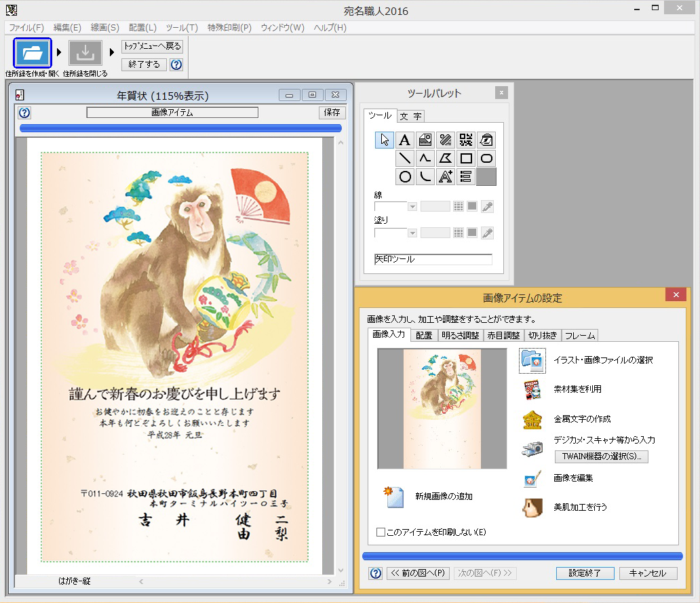Viewport: 700px width, 603px height.
Task: Click the 設定終了 button
Action: tap(585, 573)
